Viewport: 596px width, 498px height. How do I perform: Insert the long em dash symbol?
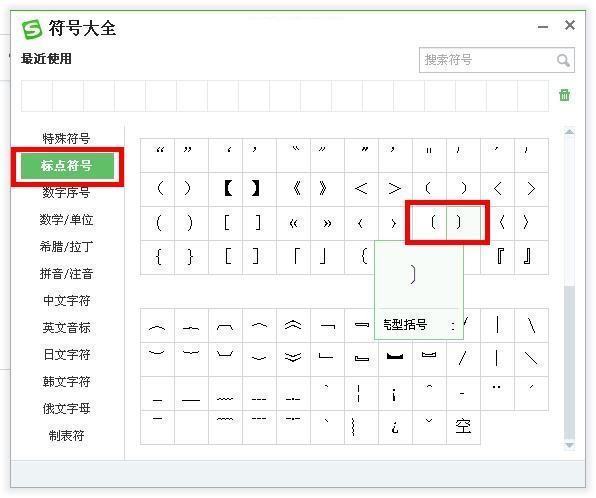pyautogui.click(x=191, y=393)
